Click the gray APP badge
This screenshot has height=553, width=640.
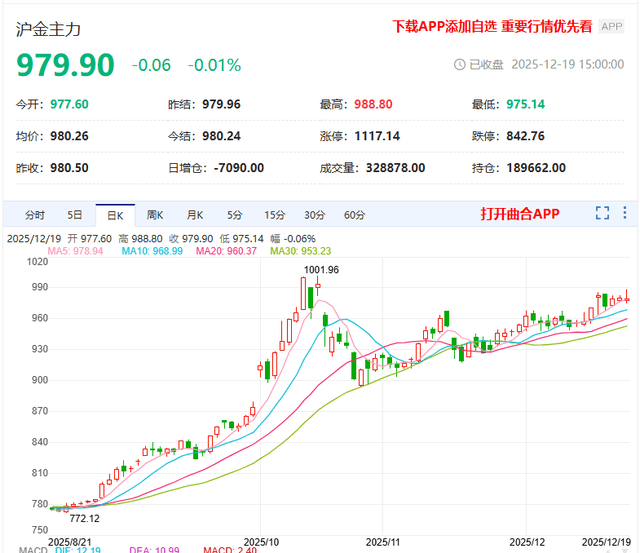point(611,27)
